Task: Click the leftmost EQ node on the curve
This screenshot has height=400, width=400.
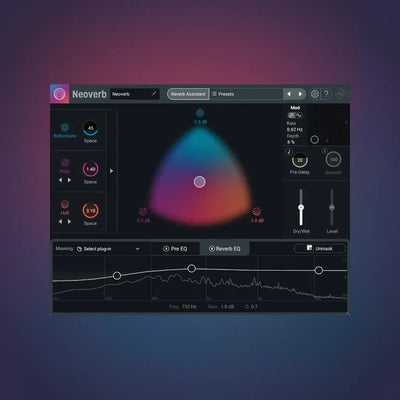Action: tap(117, 276)
